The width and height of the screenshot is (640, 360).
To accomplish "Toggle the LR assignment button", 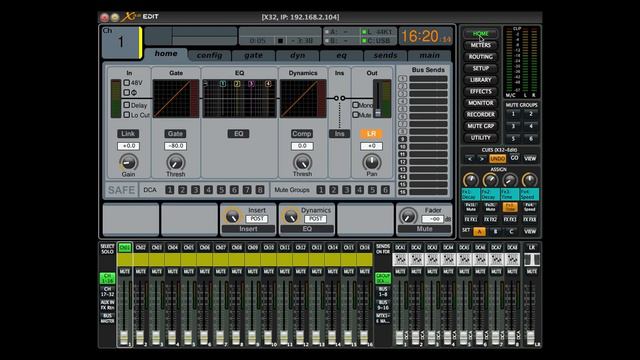I will 371,133.
